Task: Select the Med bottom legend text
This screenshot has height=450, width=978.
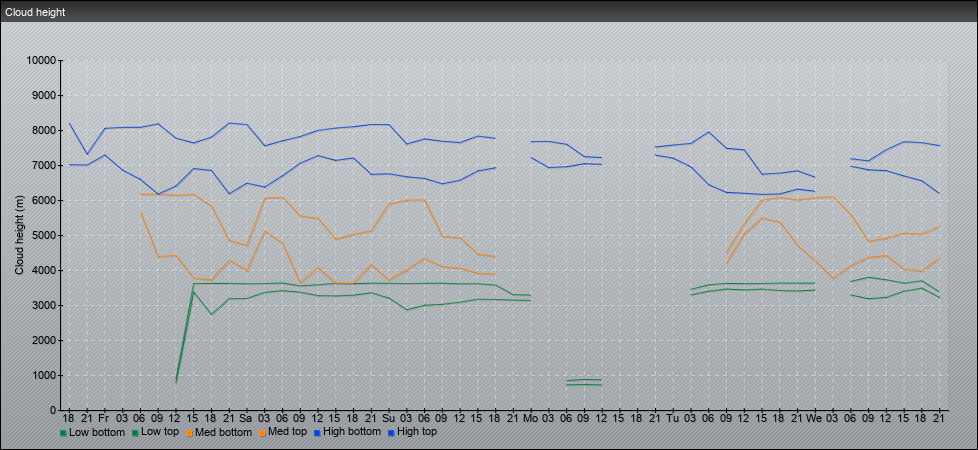Action: tap(225, 432)
